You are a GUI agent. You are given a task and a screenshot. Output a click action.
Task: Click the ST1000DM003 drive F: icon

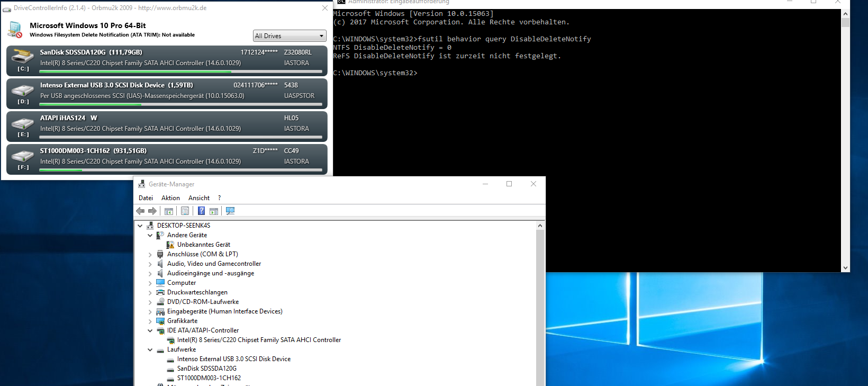coord(23,156)
